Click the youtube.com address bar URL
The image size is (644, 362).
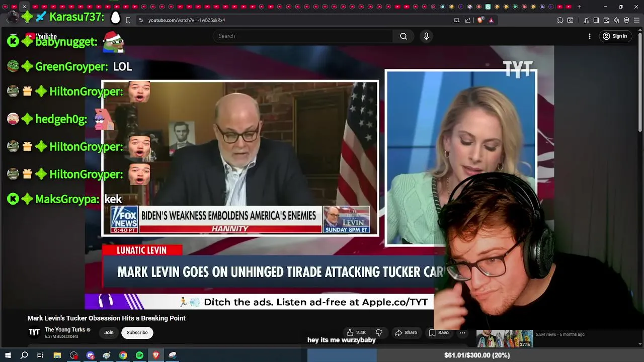click(x=187, y=20)
